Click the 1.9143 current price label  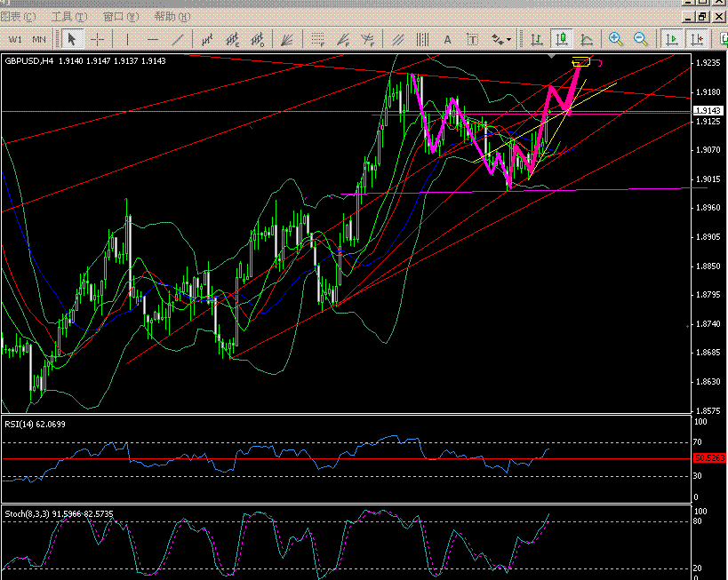708,110
